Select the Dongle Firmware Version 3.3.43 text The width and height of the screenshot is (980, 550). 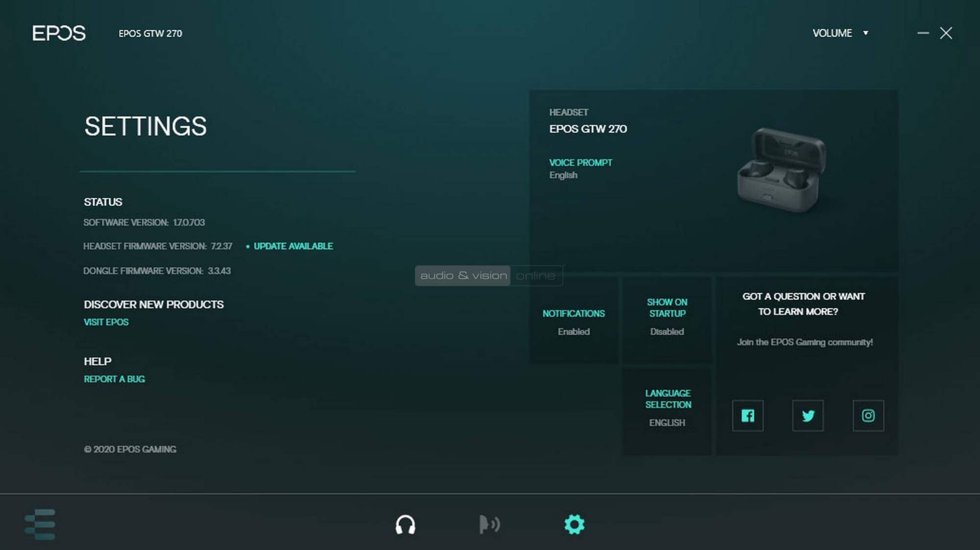tap(157, 271)
